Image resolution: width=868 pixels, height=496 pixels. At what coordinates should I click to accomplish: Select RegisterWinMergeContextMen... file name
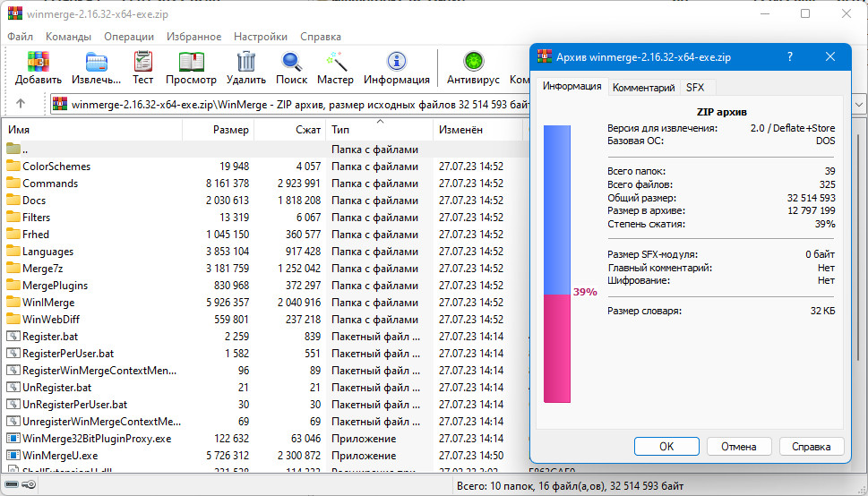tap(99, 371)
